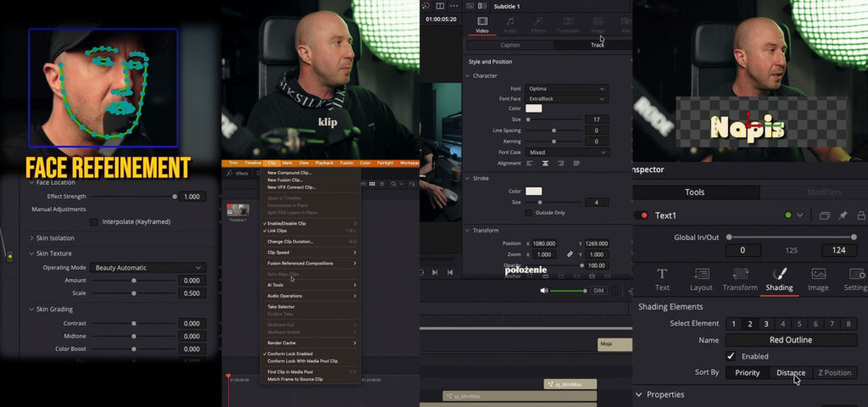The height and width of the screenshot is (407, 868).
Task: Select shading element 2
Action: (x=750, y=324)
